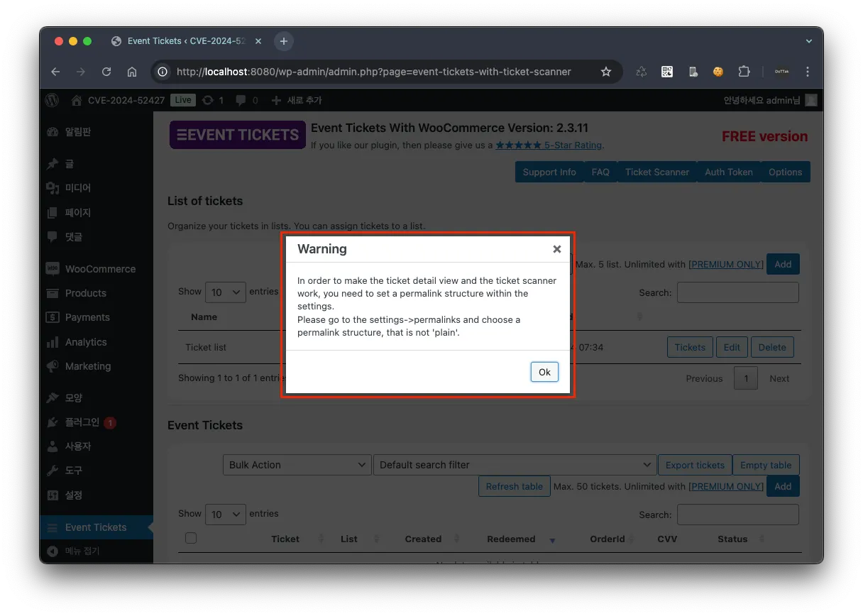Screen dimensions: 863x616
Task: Open Tickets for Ticket list row
Action: coord(690,348)
